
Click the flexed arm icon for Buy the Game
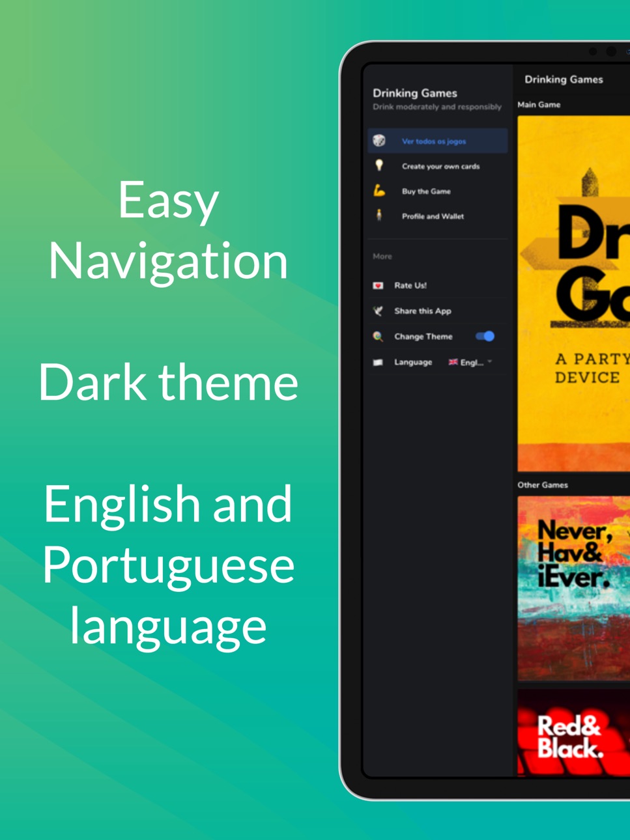coord(379,191)
